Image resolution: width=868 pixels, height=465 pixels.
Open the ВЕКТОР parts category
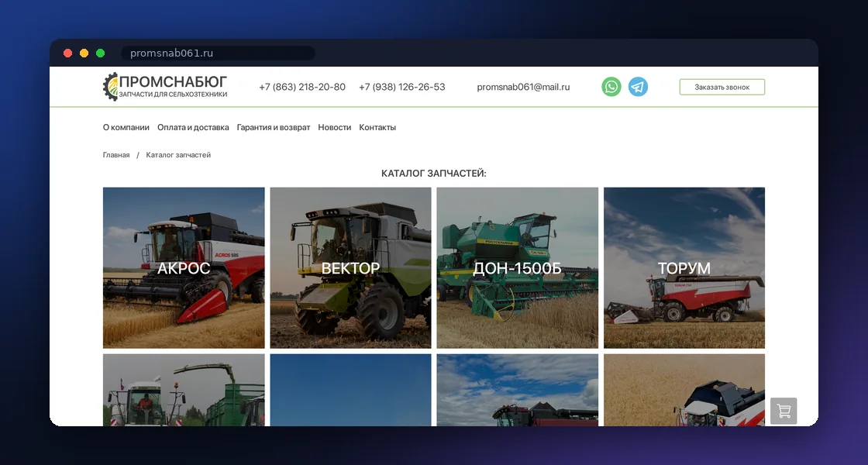(350, 268)
